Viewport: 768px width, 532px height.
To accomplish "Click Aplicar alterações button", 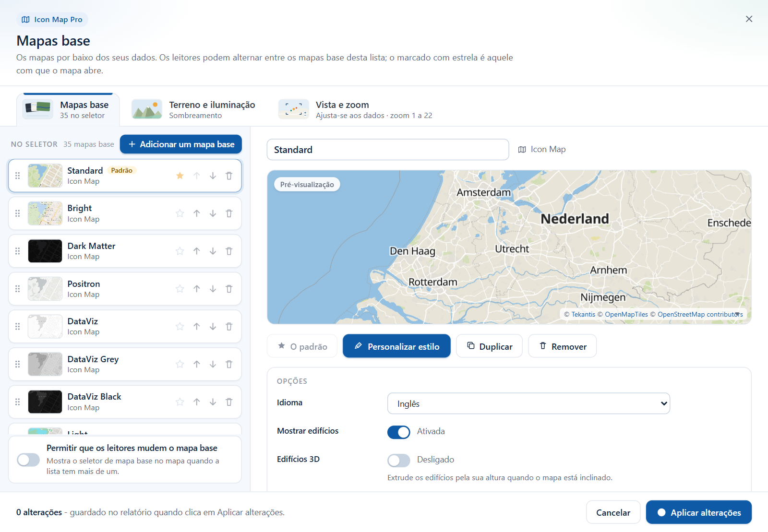I will click(x=699, y=512).
